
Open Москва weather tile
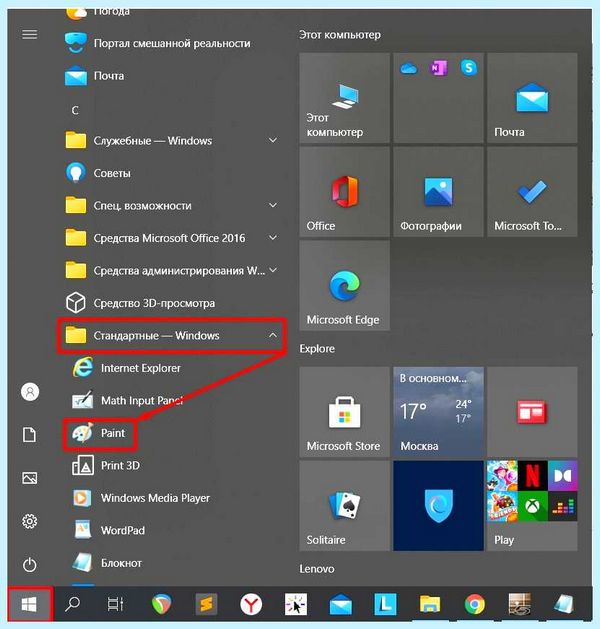[438, 412]
